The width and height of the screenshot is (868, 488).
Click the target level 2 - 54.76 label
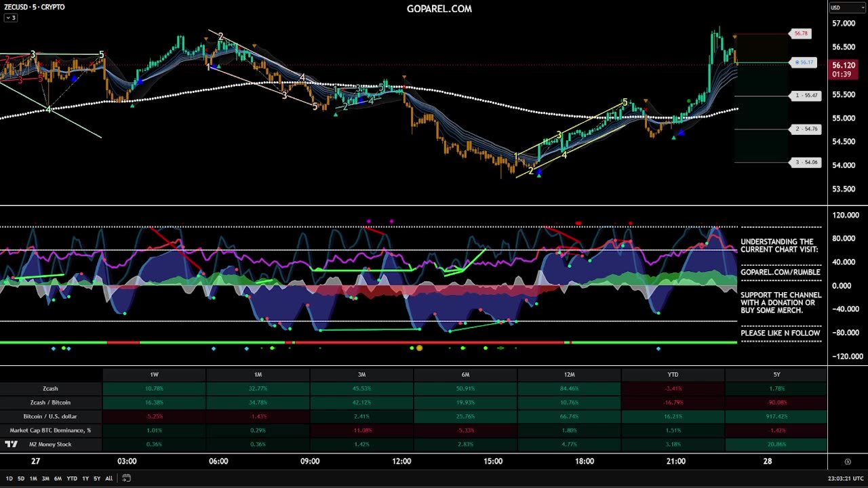[x=806, y=129]
